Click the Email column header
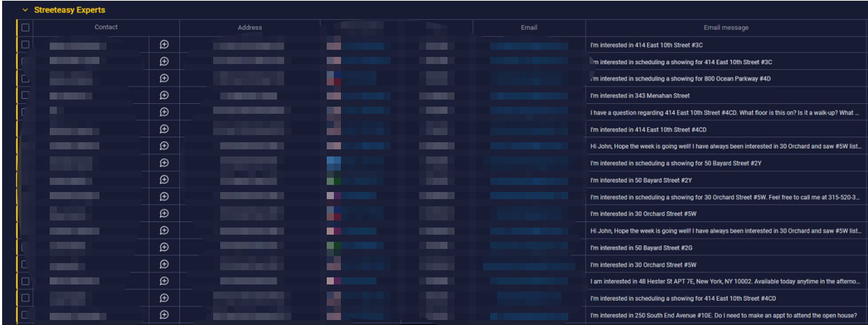Screen dimensions: 868x325 (x=529, y=28)
